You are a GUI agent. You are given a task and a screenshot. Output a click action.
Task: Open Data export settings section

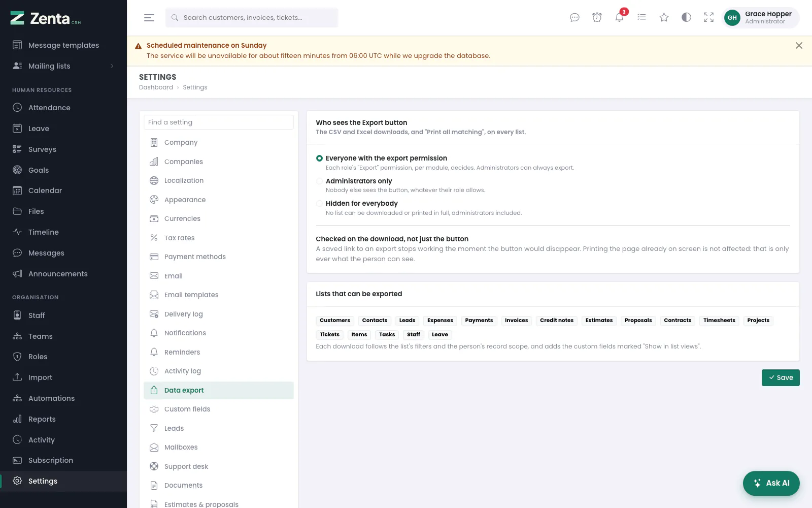click(x=219, y=390)
